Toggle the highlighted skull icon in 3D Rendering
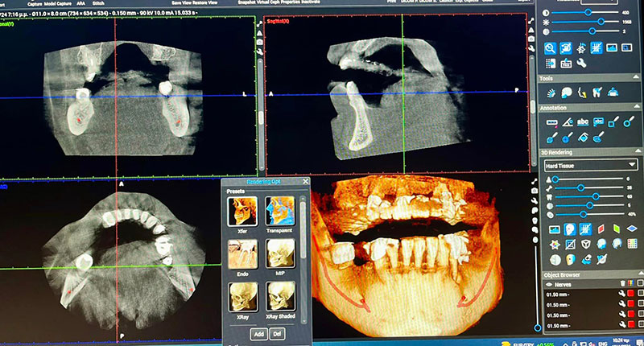The height and width of the screenshot is (346, 644). coord(570,229)
